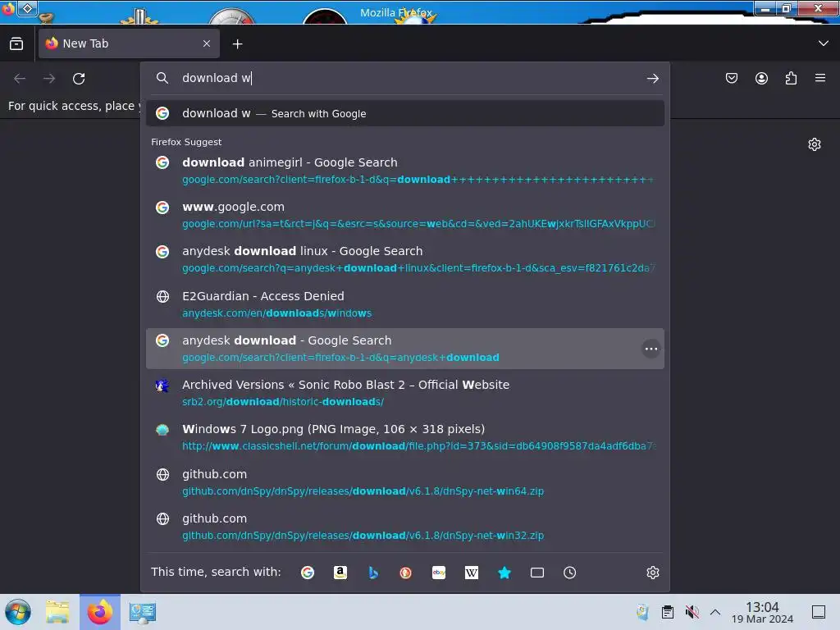This screenshot has height=630, width=840.
Task: Open the www.google.com suggestion
Action: point(405,216)
